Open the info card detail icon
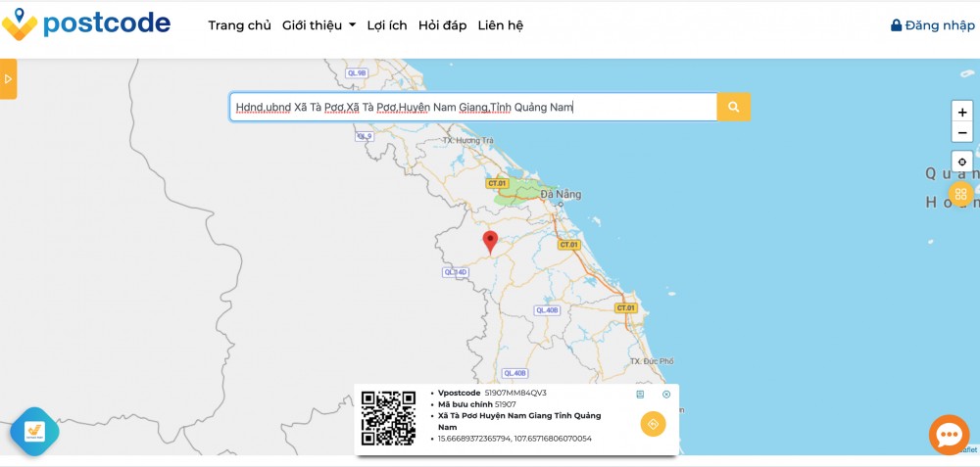Screen dimensions: 980x467 click(x=640, y=395)
